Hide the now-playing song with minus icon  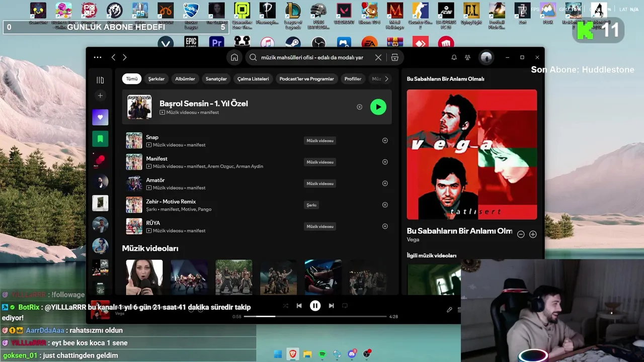pos(521,234)
